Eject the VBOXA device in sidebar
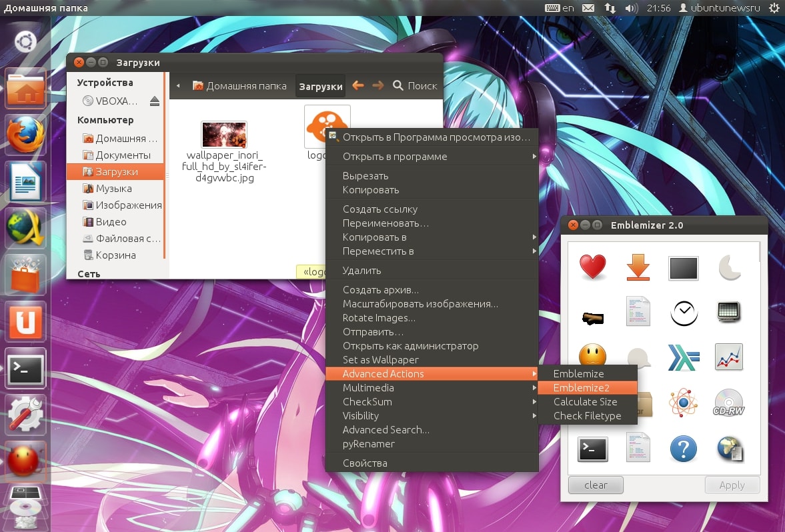 click(x=155, y=101)
